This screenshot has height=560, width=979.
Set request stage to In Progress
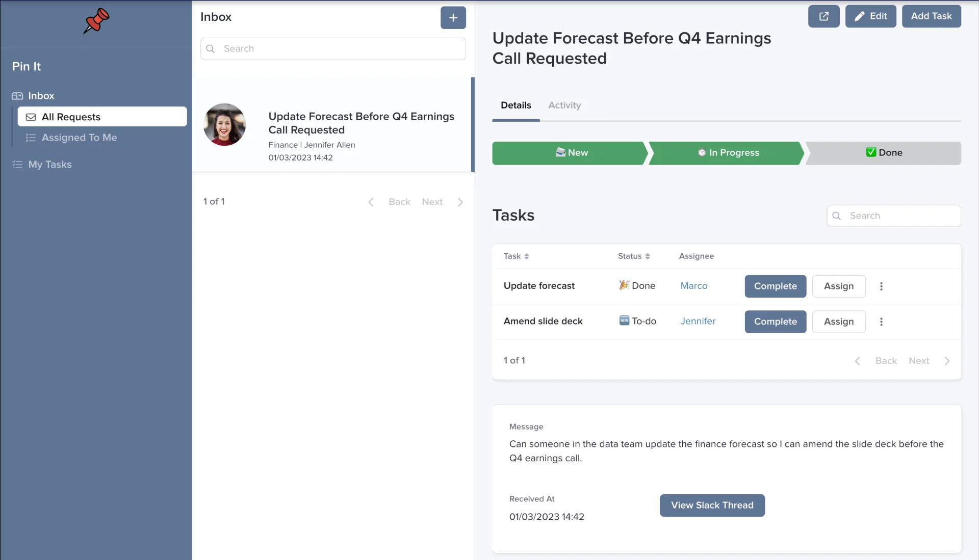tap(727, 153)
